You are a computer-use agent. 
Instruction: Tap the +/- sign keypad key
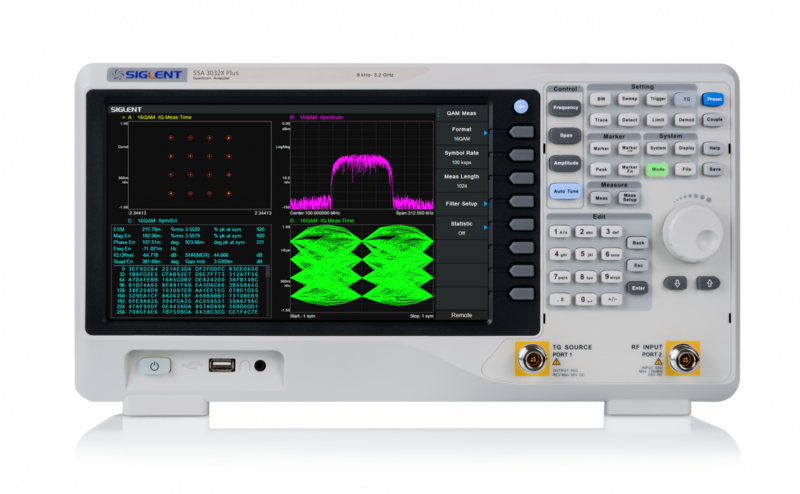[611, 300]
